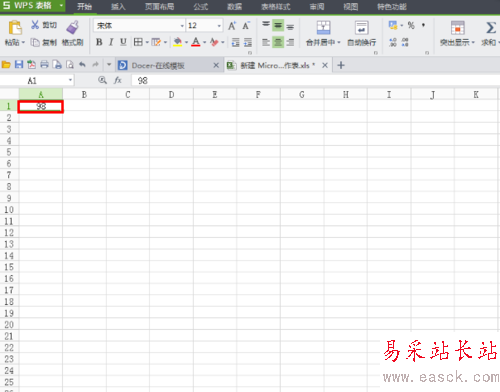Print the sheet with the printer icon
Image resolution: width=500 pixels, height=392 pixels.
(x=44, y=65)
